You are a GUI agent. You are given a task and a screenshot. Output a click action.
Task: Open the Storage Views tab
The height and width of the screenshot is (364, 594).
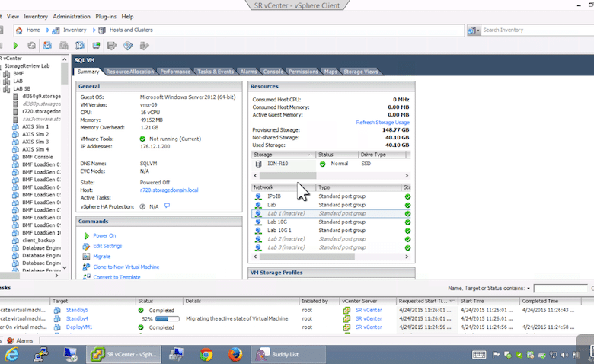click(361, 72)
